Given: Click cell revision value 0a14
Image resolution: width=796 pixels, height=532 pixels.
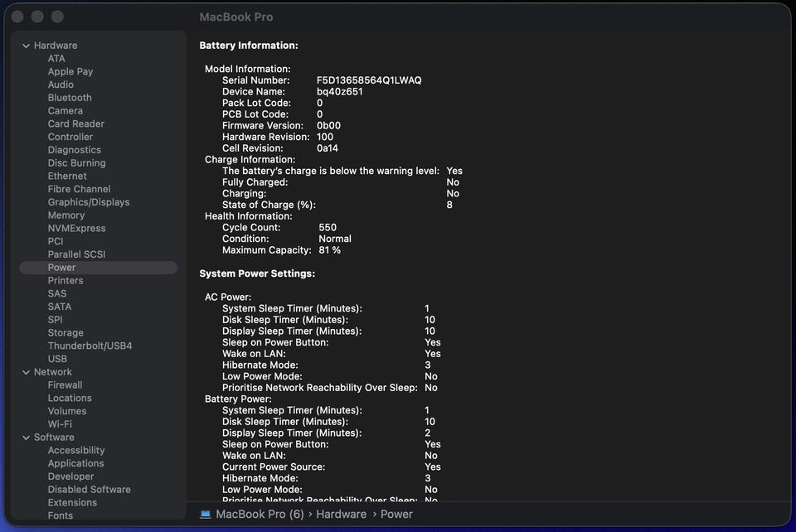Looking at the screenshot, I should pos(327,148).
